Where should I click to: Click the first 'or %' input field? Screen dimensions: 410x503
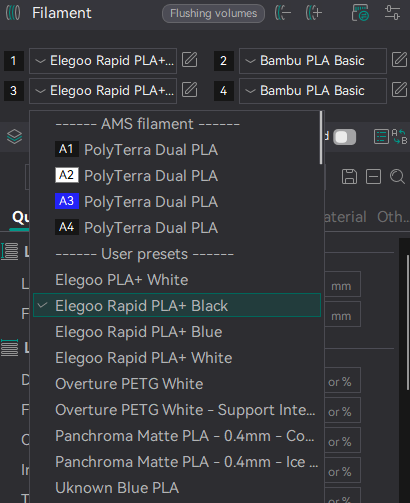[343, 380]
